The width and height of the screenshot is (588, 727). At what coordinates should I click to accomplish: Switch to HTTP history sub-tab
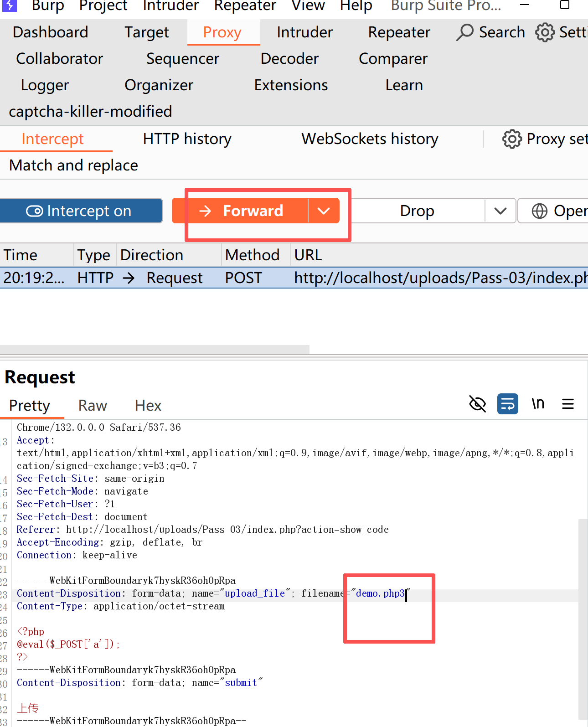(187, 139)
